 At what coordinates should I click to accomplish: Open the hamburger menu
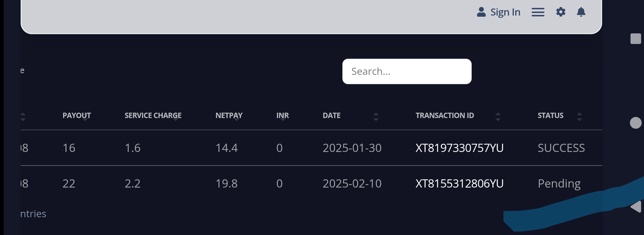(538, 12)
